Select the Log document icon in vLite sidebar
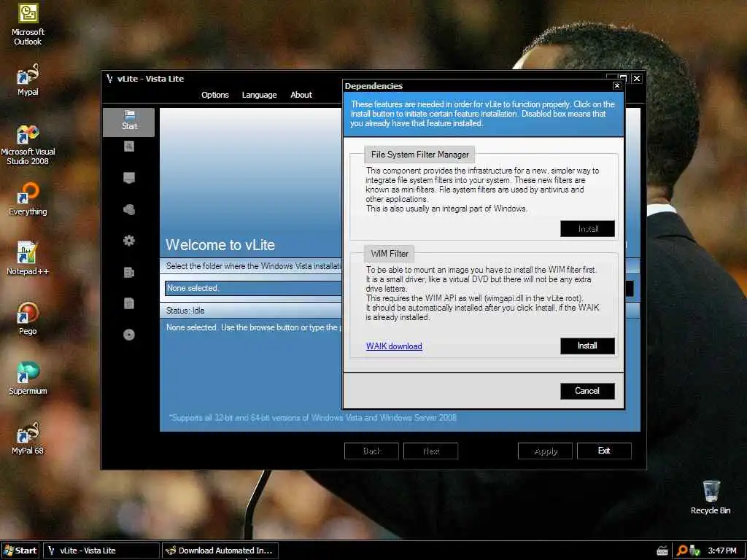 click(128, 304)
